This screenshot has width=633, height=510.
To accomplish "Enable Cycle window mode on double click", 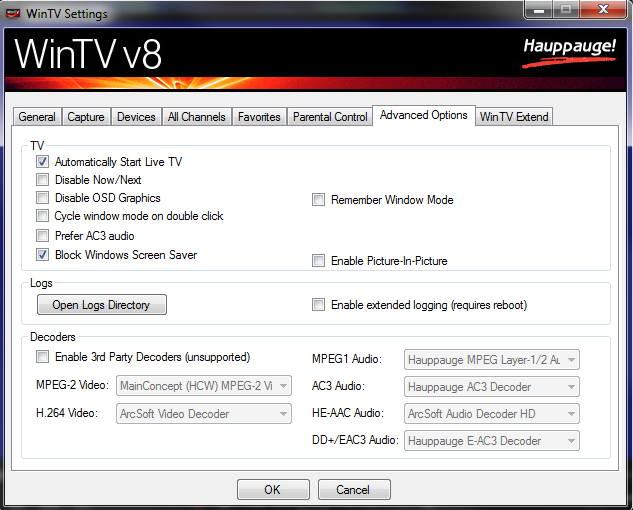I will [x=42, y=216].
